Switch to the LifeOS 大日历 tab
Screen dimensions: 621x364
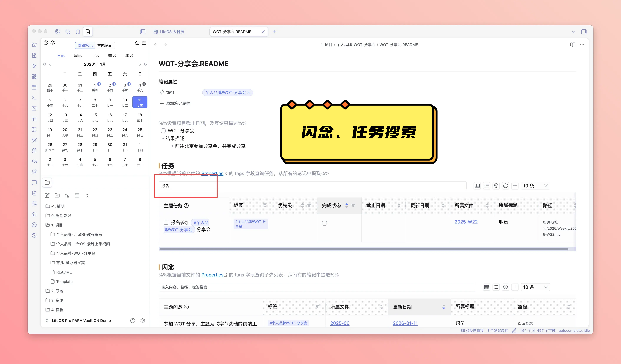coord(172,32)
